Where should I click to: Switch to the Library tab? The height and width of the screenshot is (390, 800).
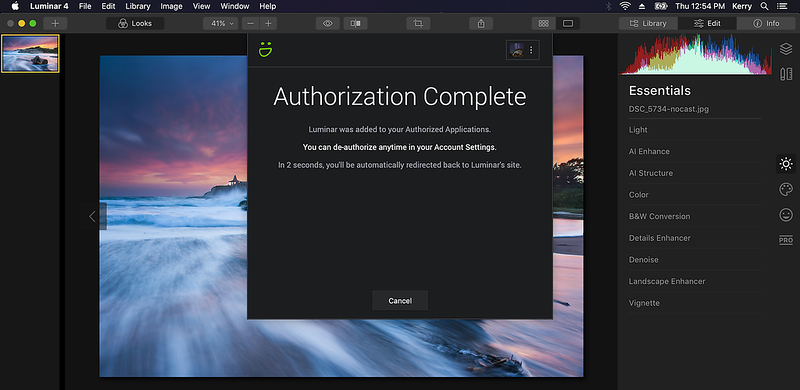[648, 23]
